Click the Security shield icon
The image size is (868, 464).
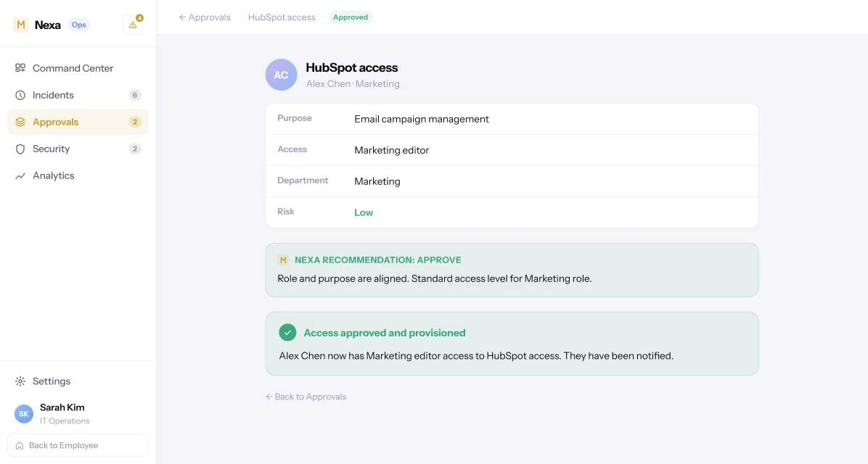point(20,149)
